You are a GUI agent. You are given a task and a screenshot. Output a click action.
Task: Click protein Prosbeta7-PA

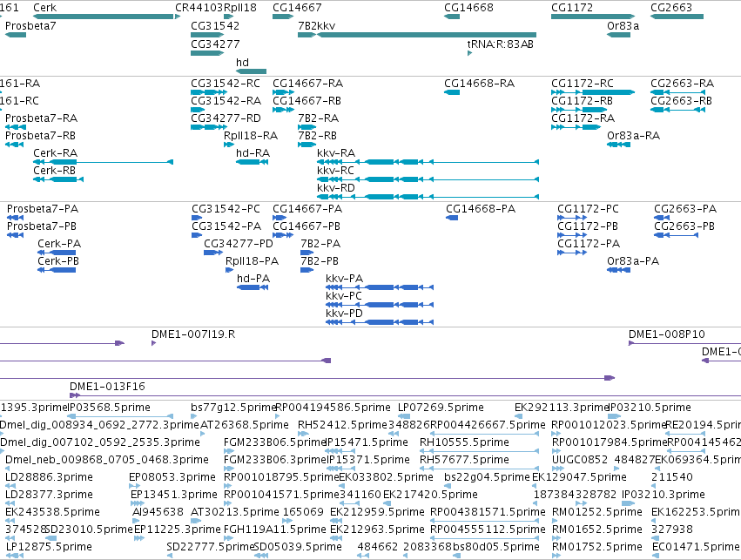15,218
